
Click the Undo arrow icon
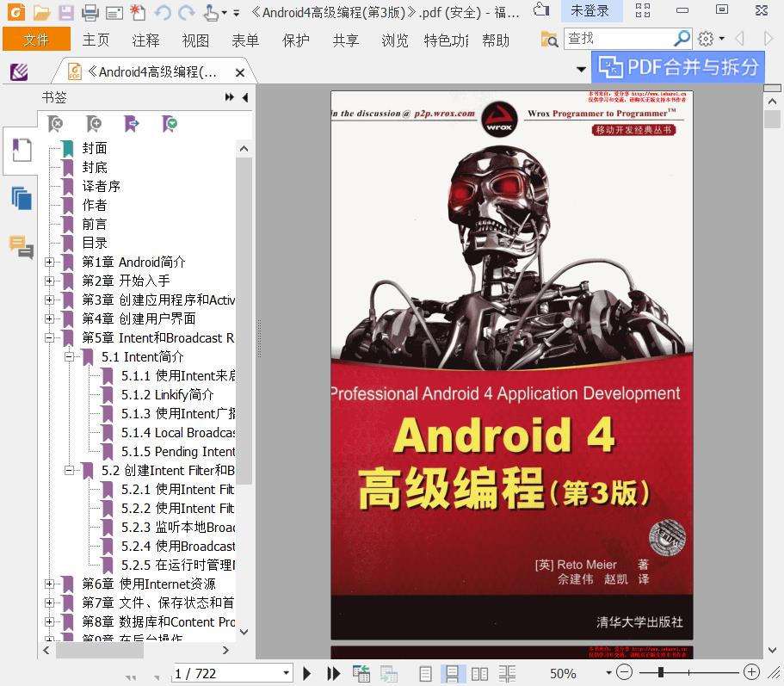click(163, 13)
